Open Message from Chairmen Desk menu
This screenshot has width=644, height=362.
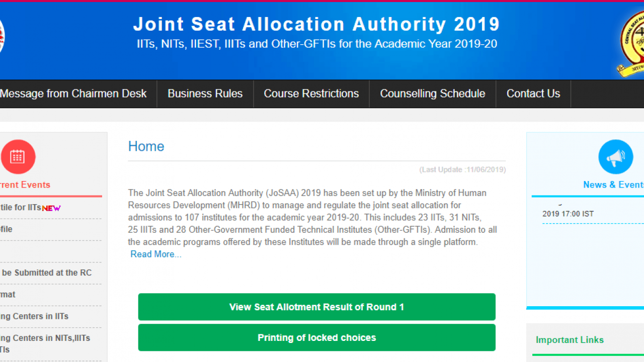(x=73, y=94)
